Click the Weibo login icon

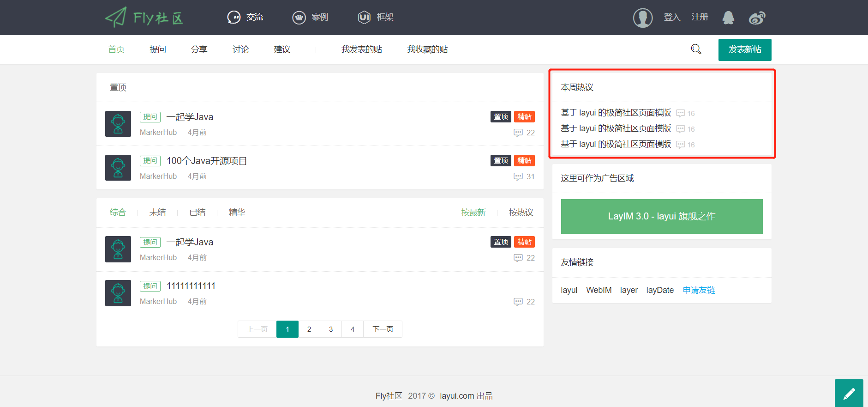(x=757, y=18)
